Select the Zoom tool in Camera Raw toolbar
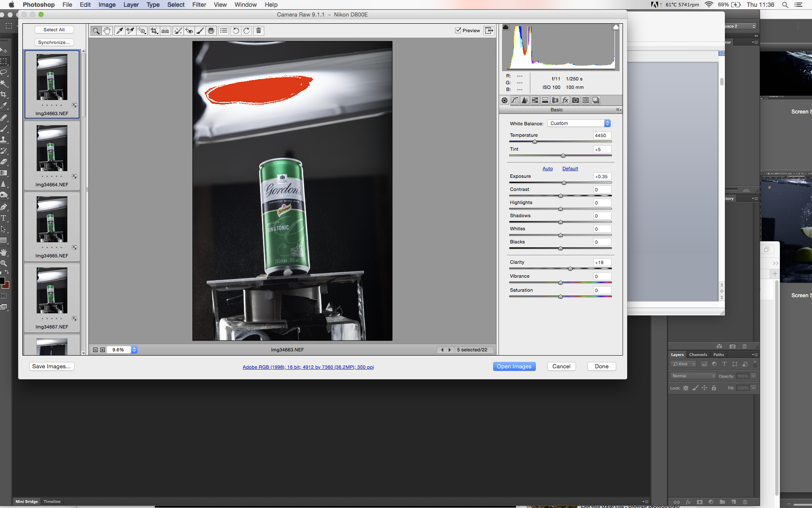This screenshot has width=812, height=508. pyautogui.click(x=96, y=31)
